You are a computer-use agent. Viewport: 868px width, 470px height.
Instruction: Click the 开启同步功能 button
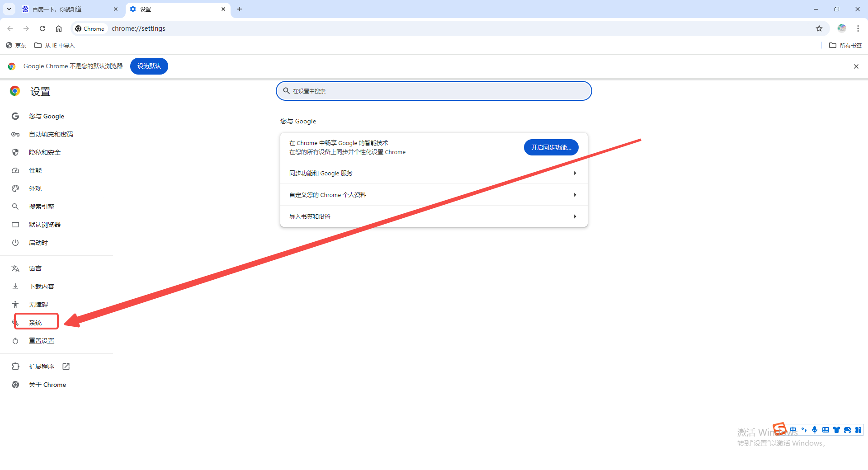point(551,147)
